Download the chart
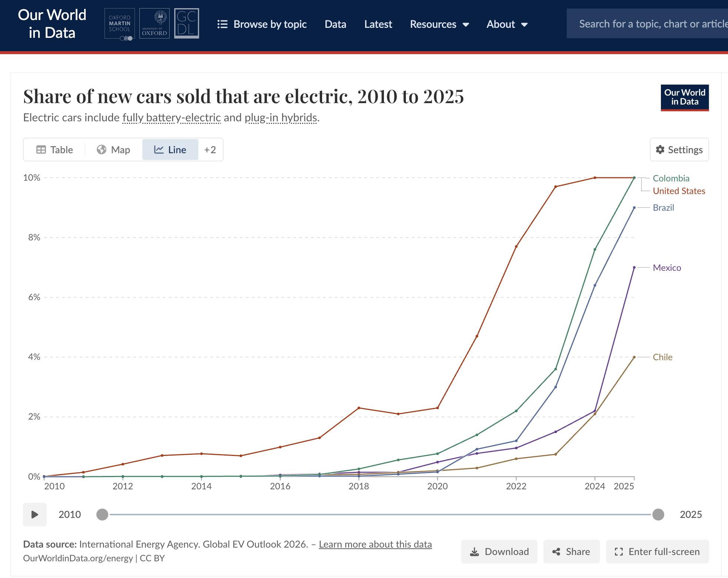This screenshot has width=728, height=578. coord(499,552)
